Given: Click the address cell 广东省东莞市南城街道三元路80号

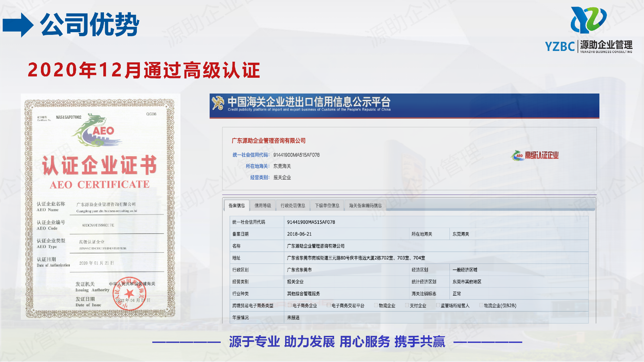Looking at the screenshot, I should 356,258.
